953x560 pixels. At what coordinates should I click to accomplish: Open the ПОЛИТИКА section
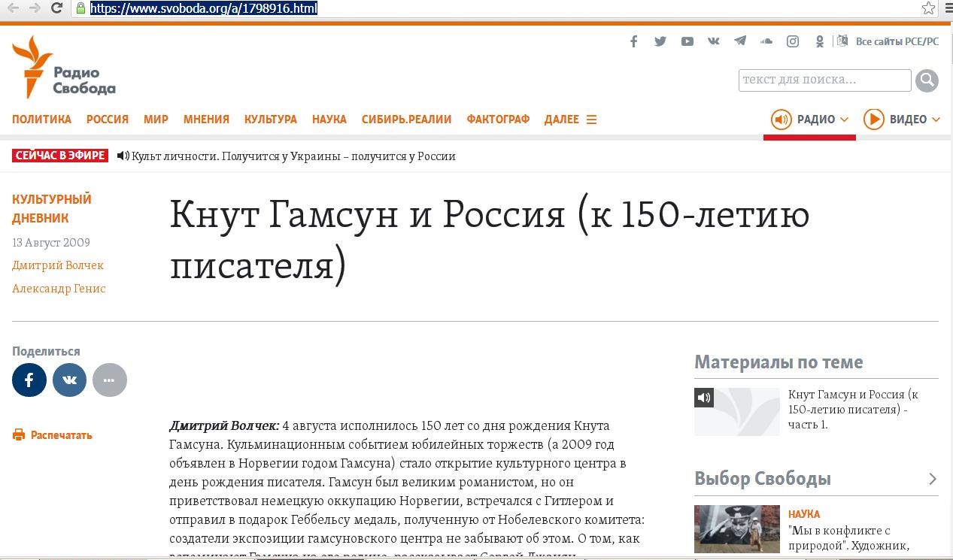[41, 120]
